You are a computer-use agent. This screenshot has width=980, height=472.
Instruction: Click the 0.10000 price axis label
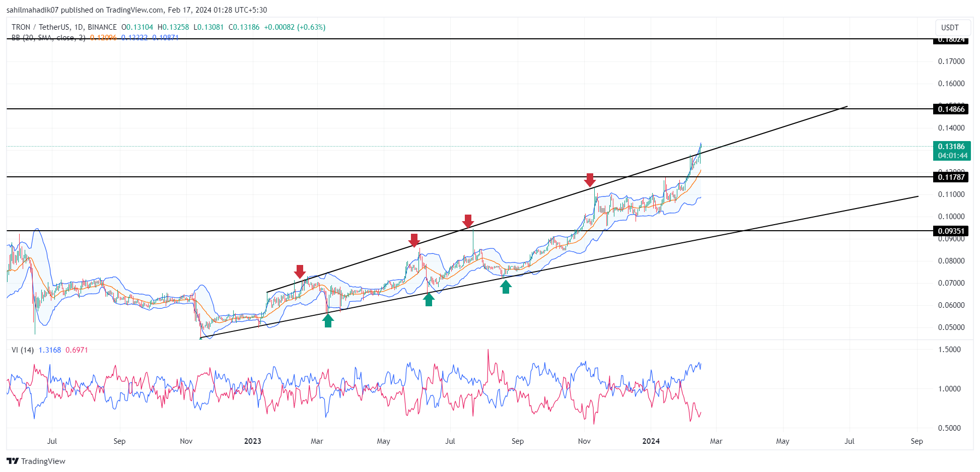[x=951, y=217]
